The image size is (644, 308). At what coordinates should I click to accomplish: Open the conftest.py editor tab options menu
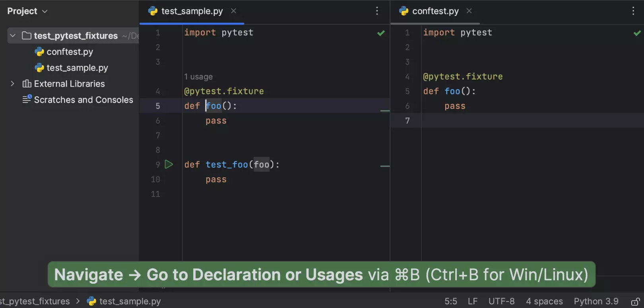point(633,11)
